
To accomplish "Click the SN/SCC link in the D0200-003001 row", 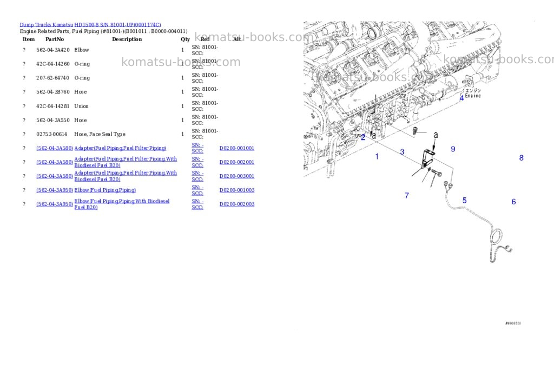I will tap(197, 176).
